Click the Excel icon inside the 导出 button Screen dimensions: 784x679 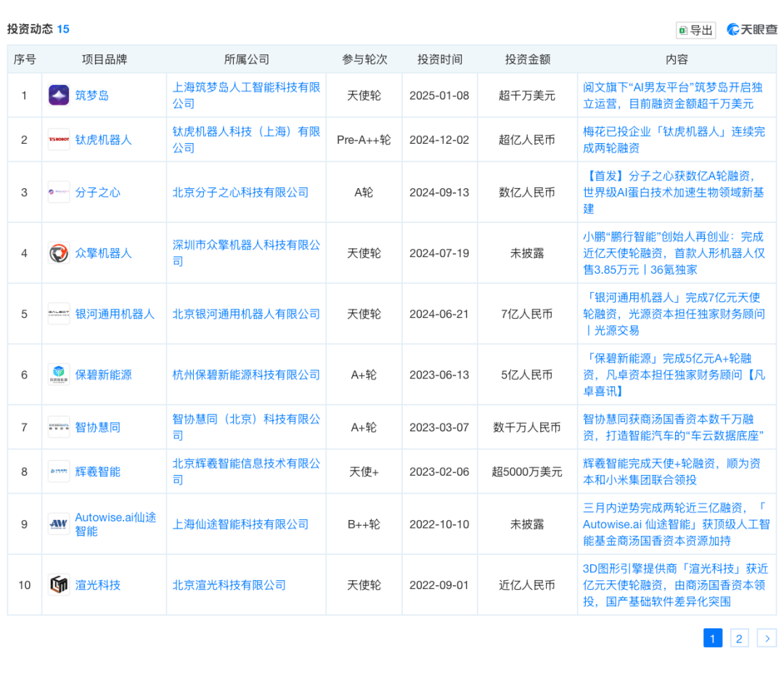click(x=683, y=30)
